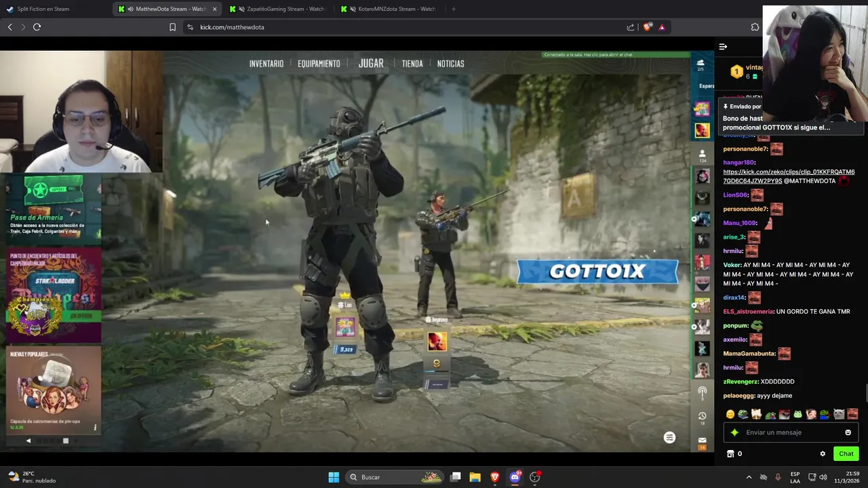Open Brave browser from the taskbar
868x488 pixels.
(495, 477)
